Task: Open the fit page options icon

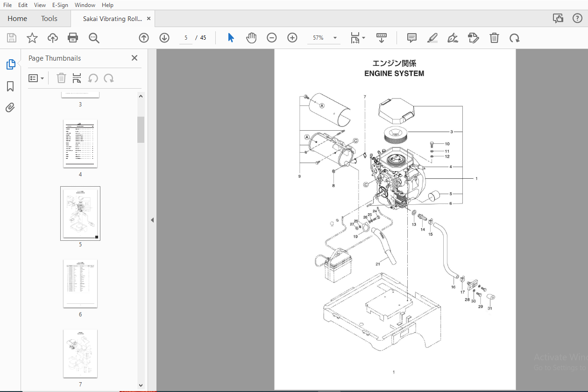Action: click(x=355, y=38)
